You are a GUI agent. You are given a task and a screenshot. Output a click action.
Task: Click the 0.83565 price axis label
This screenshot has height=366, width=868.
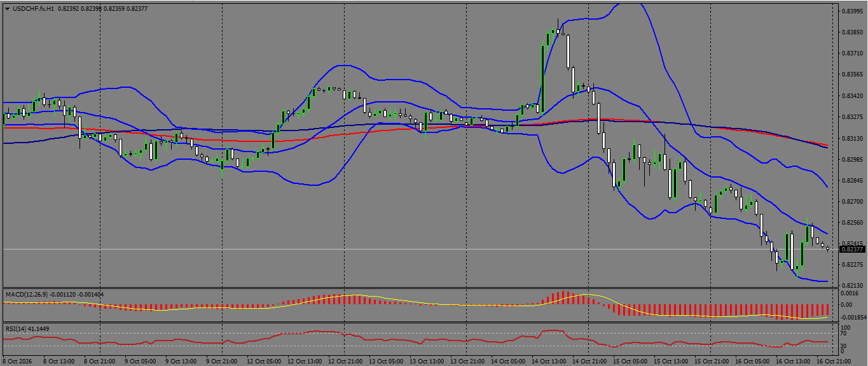(x=852, y=74)
